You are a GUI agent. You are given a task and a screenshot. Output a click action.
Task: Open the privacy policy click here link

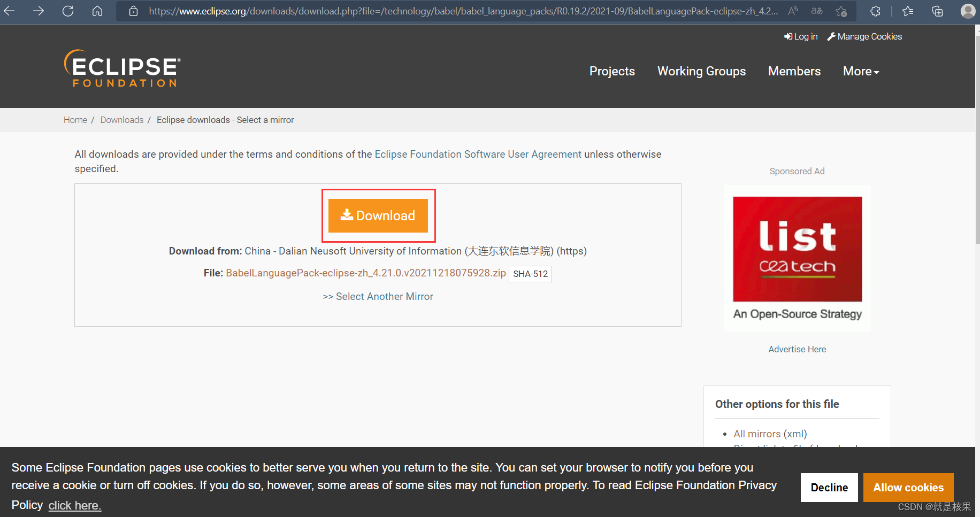pyautogui.click(x=75, y=505)
